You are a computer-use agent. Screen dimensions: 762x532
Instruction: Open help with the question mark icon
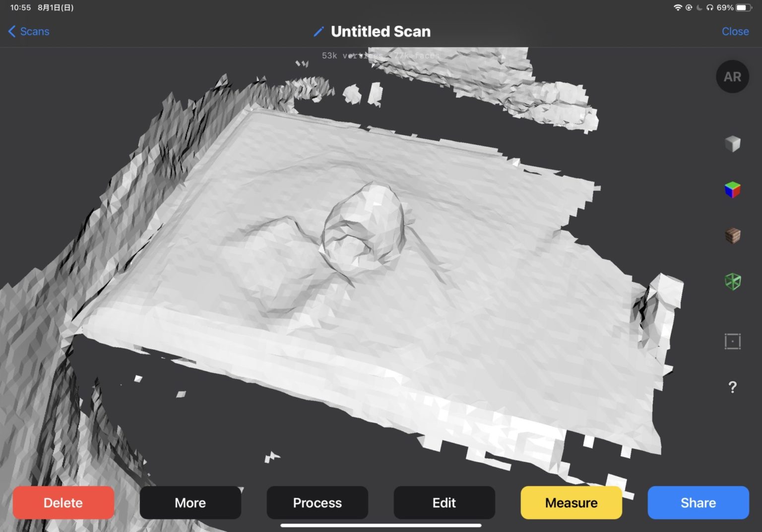click(x=732, y=387)
